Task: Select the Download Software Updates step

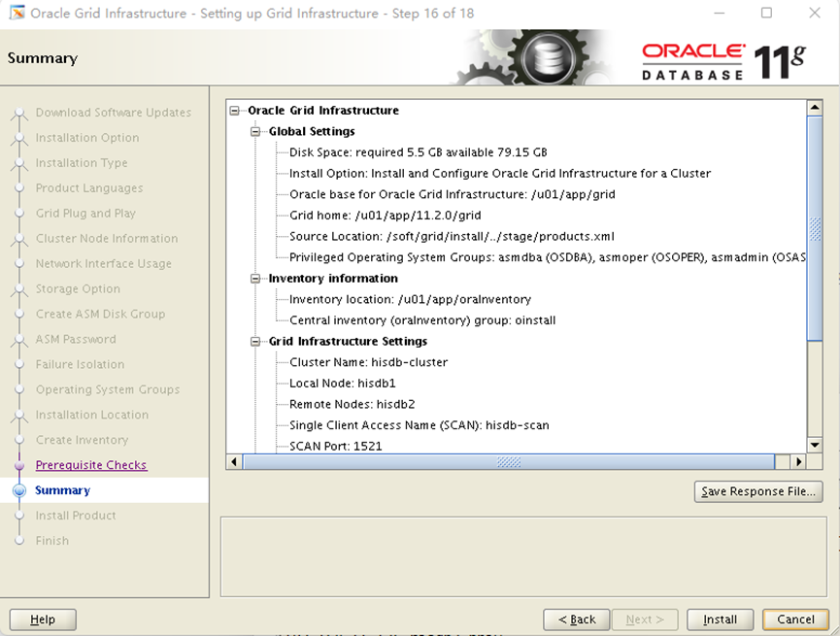Action: [113, 113]
